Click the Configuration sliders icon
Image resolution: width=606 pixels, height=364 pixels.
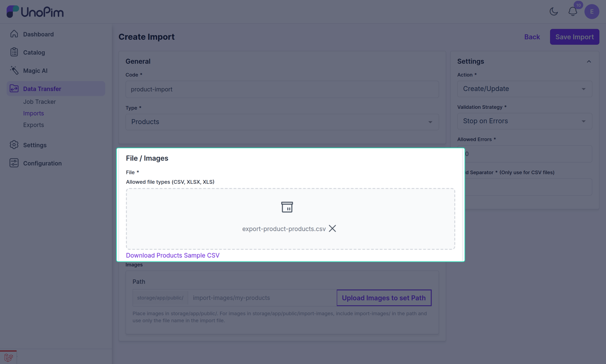pyautogui.click(x=14, y=163)
